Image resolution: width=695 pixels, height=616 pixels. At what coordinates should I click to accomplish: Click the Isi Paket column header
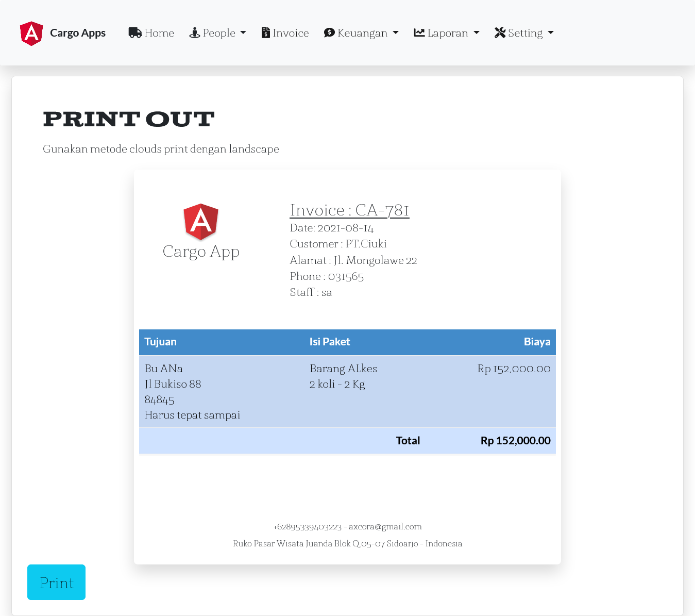(330, 342)
